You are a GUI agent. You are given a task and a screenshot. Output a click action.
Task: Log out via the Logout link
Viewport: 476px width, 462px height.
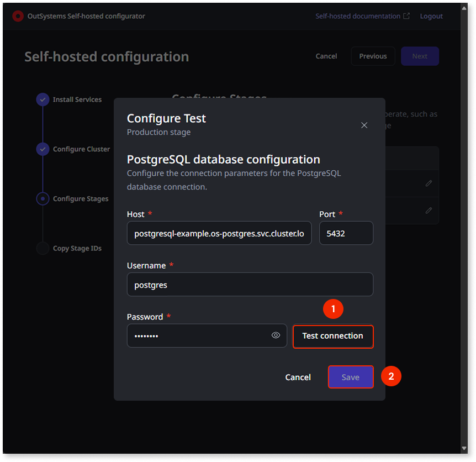(431, 17)
